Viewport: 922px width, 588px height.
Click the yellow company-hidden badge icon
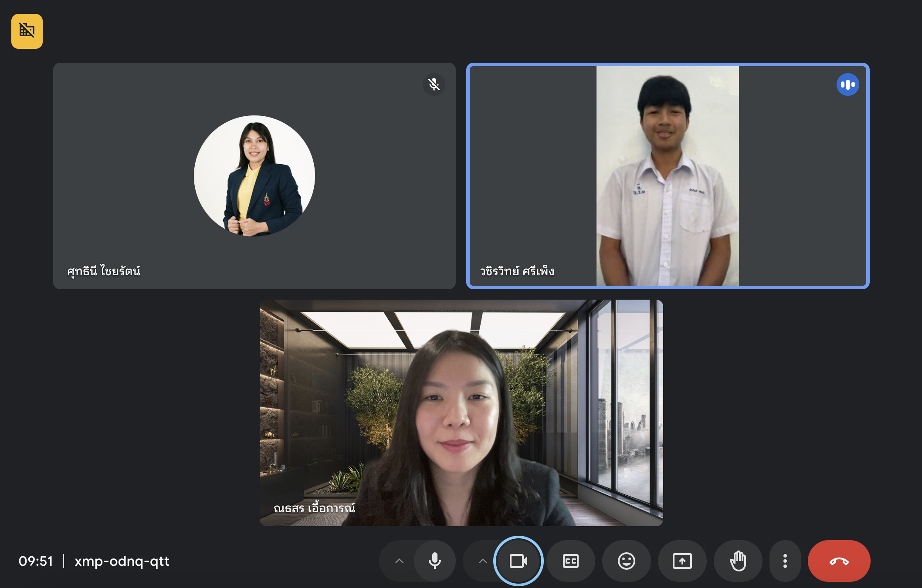[x=27, y=31]
